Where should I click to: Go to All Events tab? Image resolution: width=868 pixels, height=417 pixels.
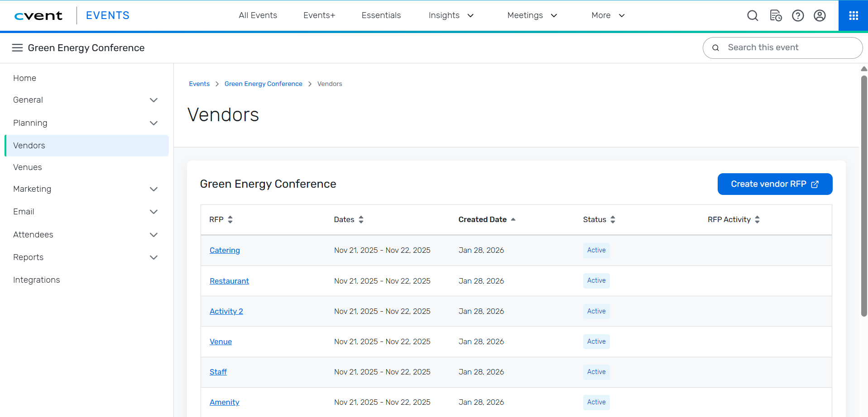click(x=258, y=15)
